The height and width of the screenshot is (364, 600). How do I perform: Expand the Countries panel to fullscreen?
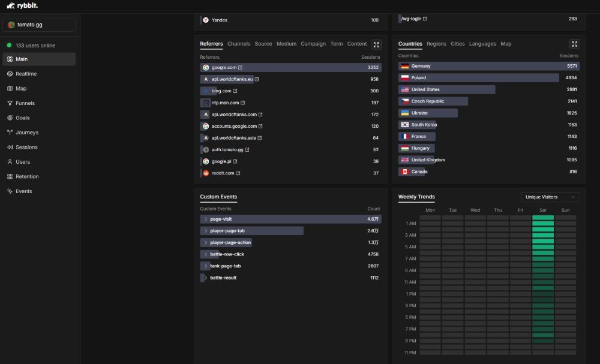pyautogui.click(x=574, y=44)
